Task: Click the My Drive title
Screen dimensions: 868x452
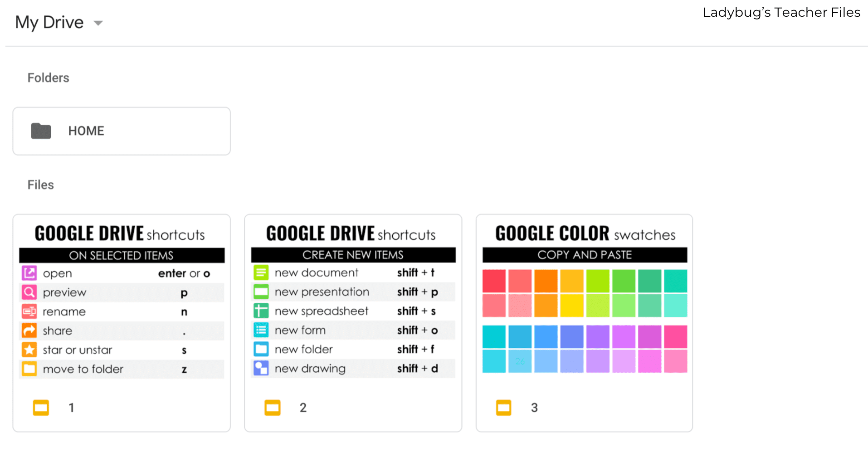Action: 49,22
